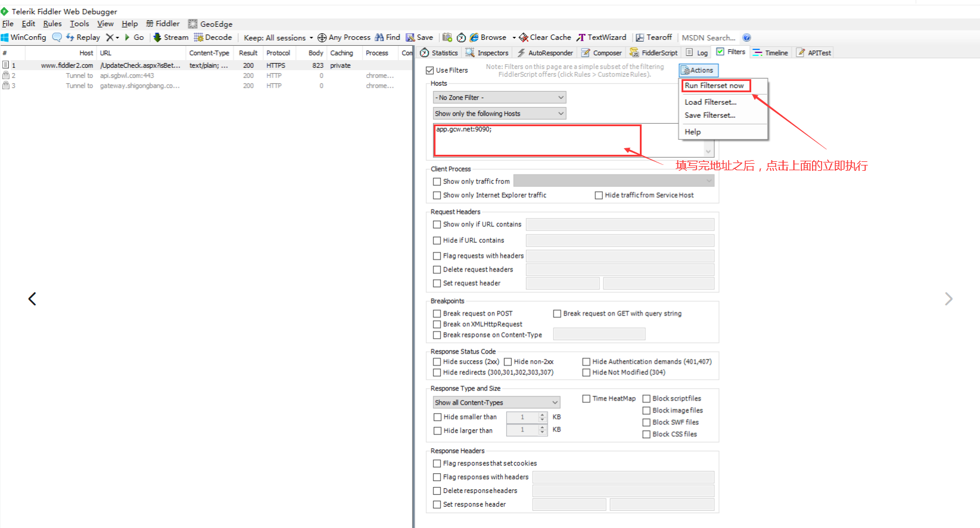Screen dimensions: 980x528
Task: Clear Cache from the toolbar
Action: 545,37
